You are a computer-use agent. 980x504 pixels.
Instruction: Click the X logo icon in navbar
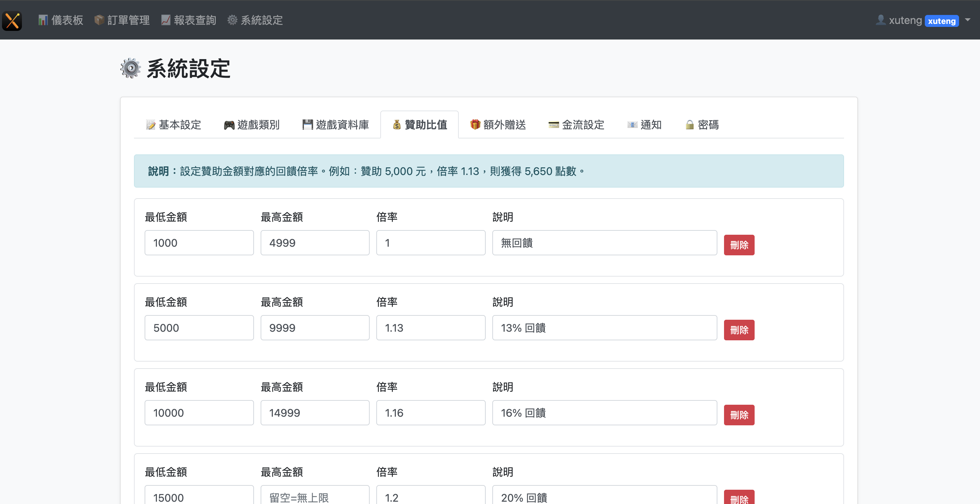tap(12, 21)
